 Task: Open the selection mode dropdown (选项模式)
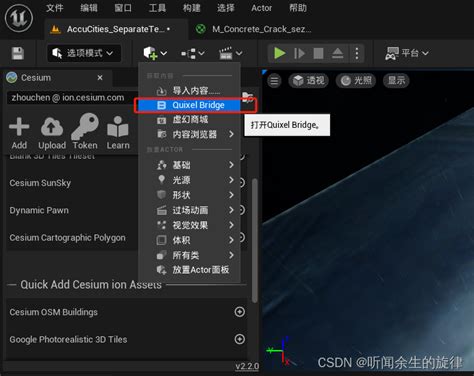pos(83,53)
